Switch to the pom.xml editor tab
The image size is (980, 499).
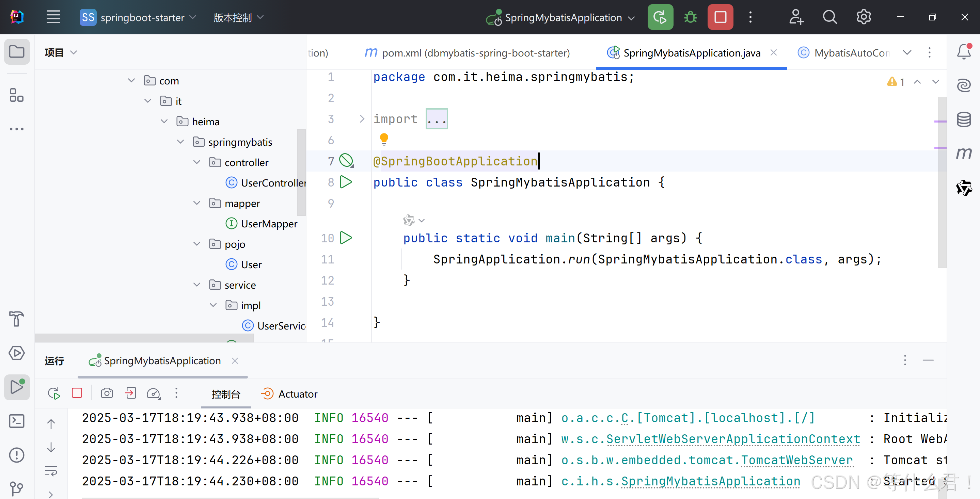click(x=468, y=53)
